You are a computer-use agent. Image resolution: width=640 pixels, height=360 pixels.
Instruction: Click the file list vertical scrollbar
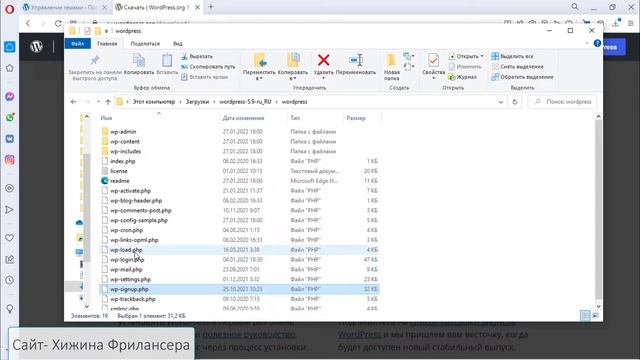tap(598, 210)
